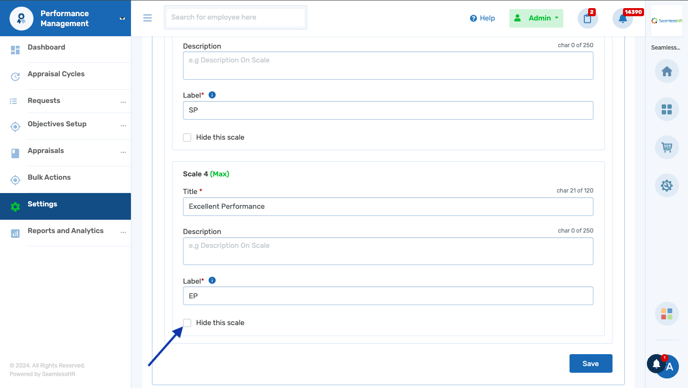
Task: Open the clipboard tasks icon
Action: click(x=588, y=18)
